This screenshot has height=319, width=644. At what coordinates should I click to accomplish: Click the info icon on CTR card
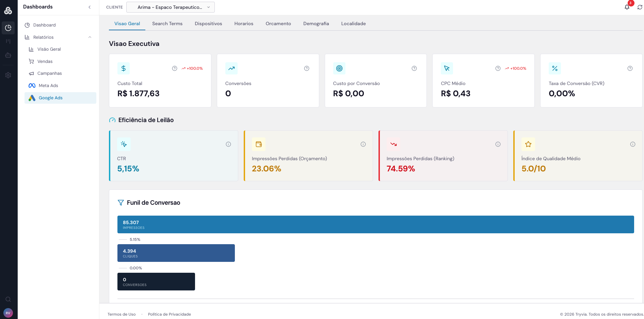228,144
